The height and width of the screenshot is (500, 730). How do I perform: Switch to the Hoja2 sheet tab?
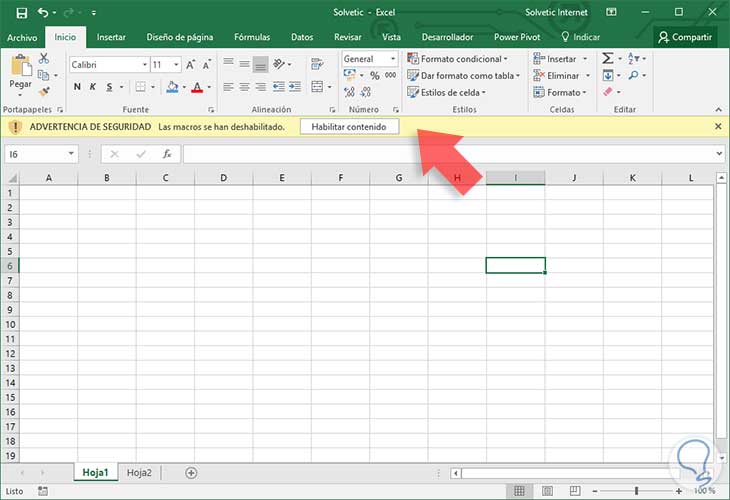[139, 473]
